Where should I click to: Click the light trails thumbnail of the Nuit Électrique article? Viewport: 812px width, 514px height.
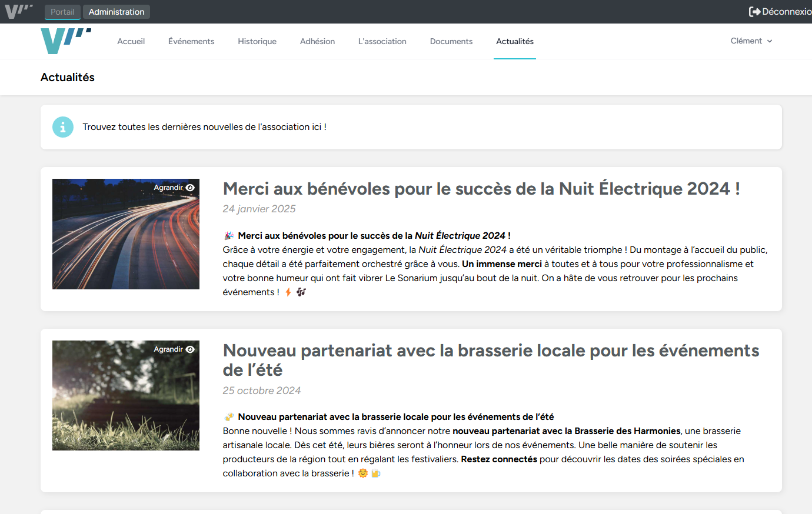126,233
